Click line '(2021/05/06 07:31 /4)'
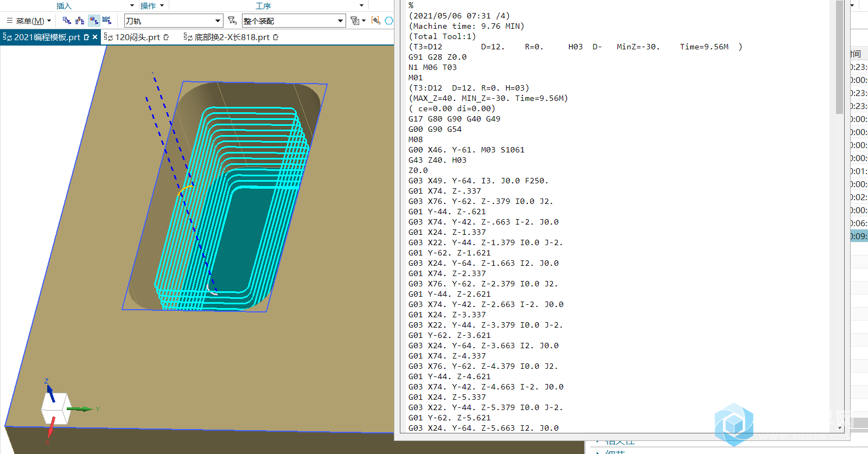This screenshot has height=454, width=868. [x=459, y=16]
